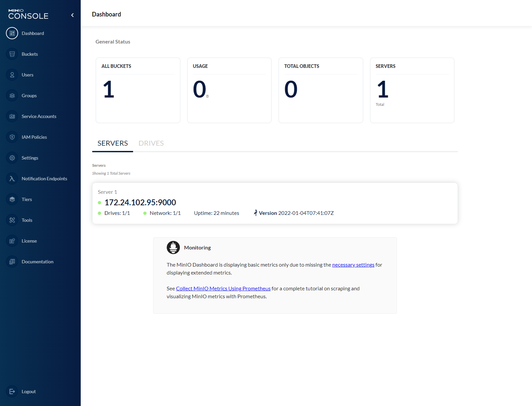Click the green dot beside Network
The image size is (532, 406).
pos(145,213)
